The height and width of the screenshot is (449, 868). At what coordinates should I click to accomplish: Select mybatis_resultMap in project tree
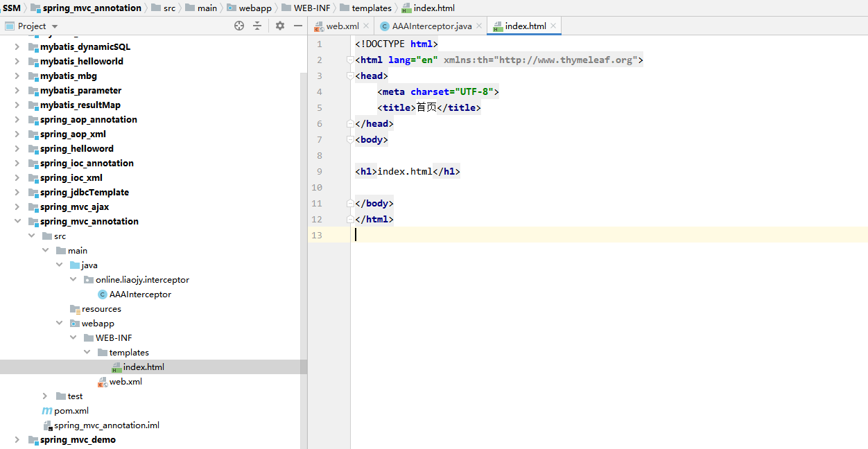(x=80, y=105)
